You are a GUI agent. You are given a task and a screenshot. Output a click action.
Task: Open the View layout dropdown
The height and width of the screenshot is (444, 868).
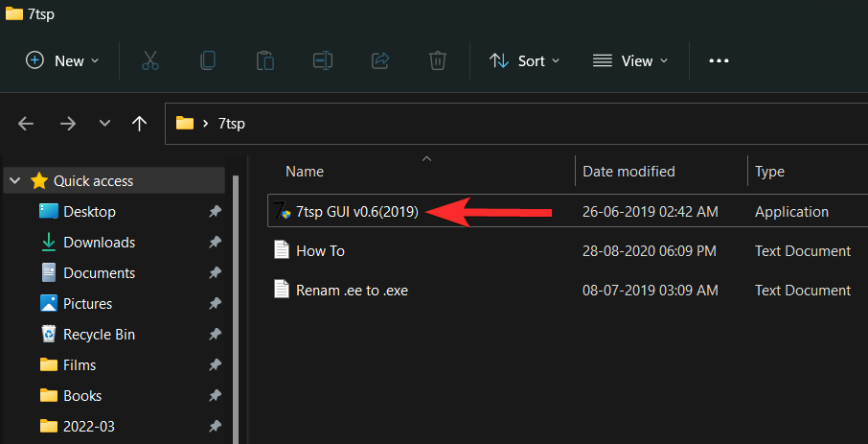(x=628, y=60)
